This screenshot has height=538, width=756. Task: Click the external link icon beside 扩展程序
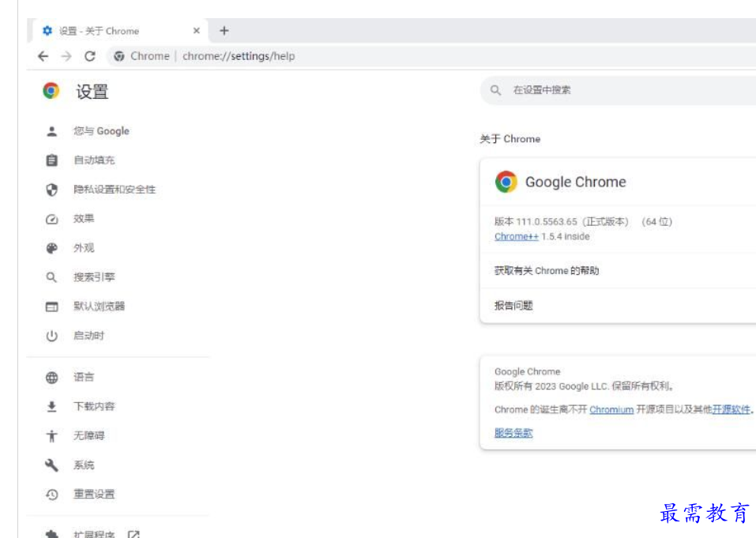(x=134, y=534)
